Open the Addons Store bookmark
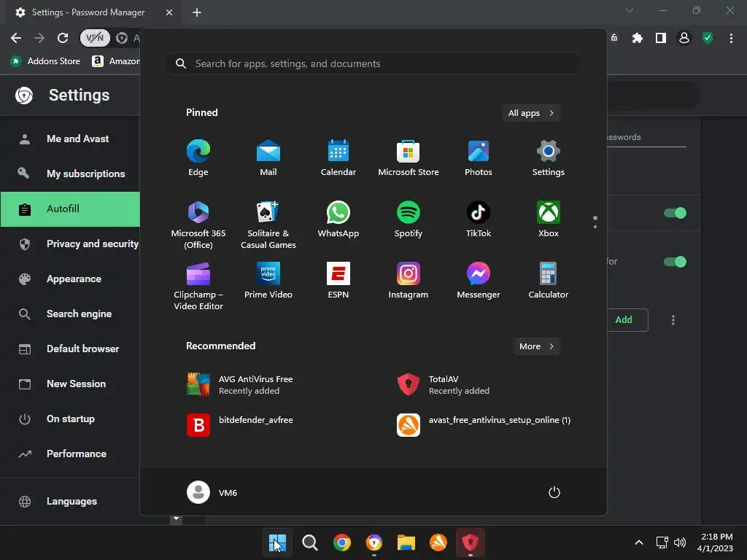Viewport: 747px width, 560px height. click(46, 61)
